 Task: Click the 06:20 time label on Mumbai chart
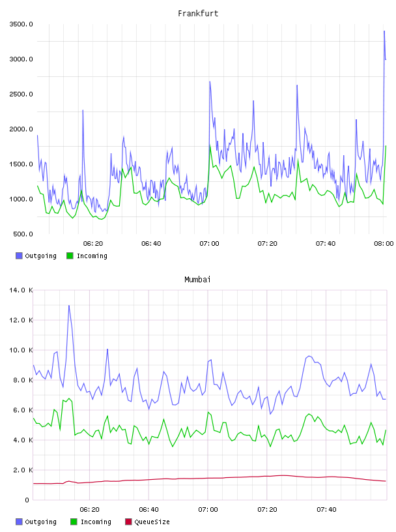(x=89, y=510)
